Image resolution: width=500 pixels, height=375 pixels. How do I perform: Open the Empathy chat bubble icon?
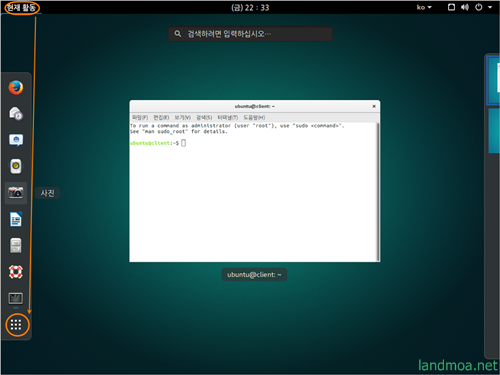pyautogui.click(x=16, y=140)
